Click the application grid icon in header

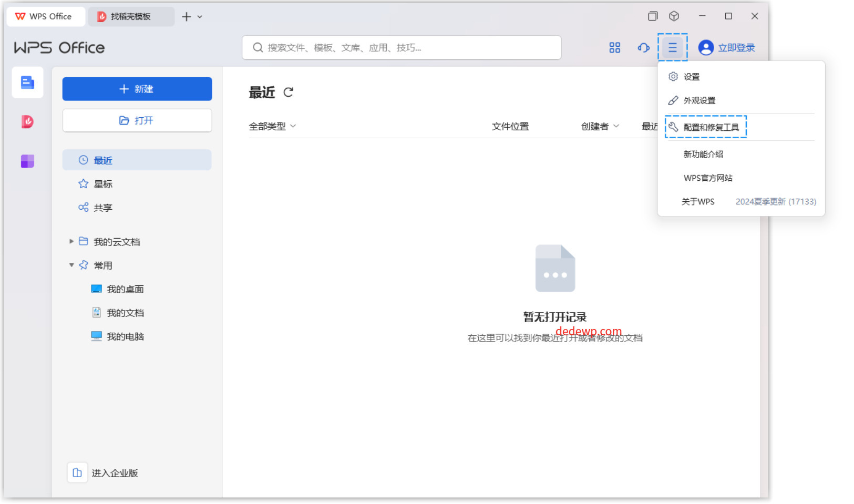[614, 48]
